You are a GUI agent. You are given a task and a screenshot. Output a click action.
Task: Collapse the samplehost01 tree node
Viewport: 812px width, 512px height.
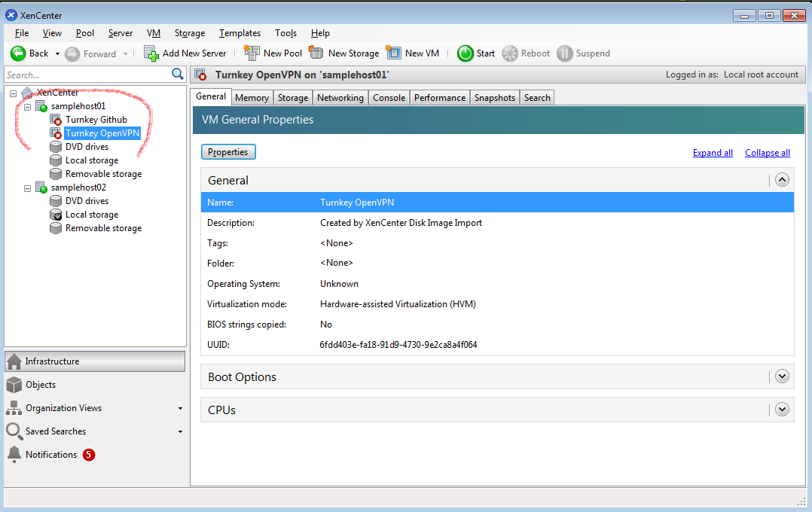point(27,107)
